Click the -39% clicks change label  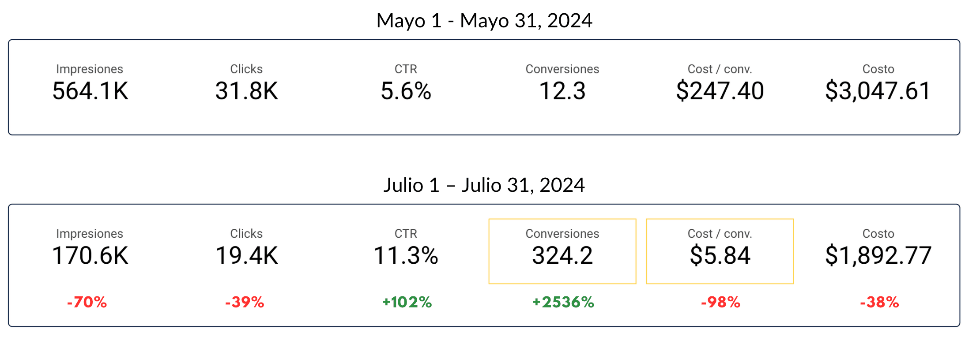click(x=245, y=302)
